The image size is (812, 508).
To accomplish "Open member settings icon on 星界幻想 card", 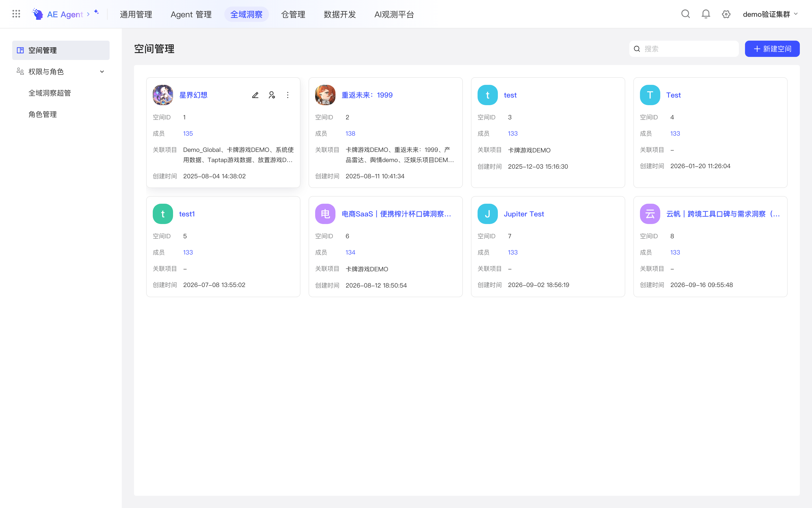I will (272, 95).
